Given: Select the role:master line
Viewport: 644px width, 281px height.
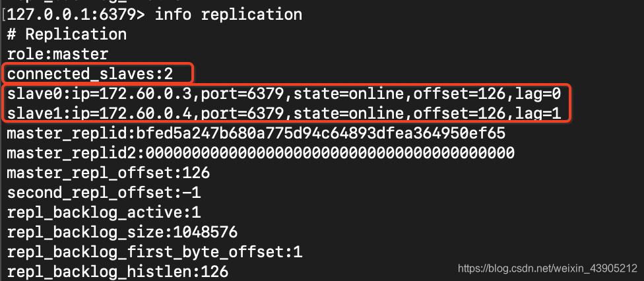Looking at the screenshot, I should coord(57,54).
